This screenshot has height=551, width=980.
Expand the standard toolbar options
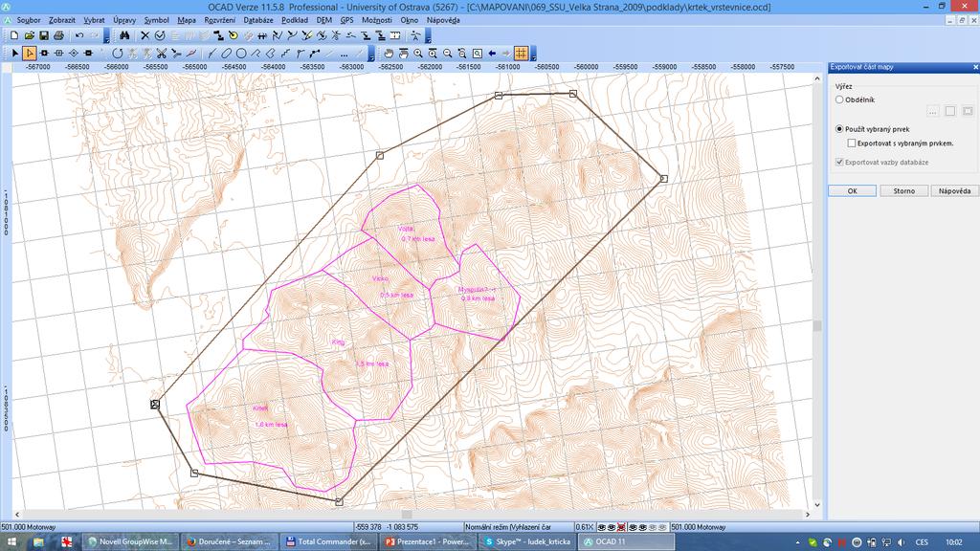click(107, 37)
